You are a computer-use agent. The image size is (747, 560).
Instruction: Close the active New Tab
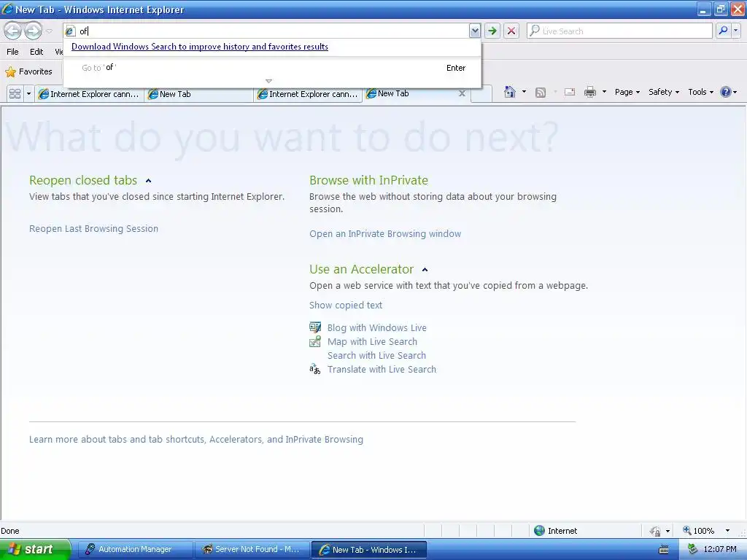[462, 93]
